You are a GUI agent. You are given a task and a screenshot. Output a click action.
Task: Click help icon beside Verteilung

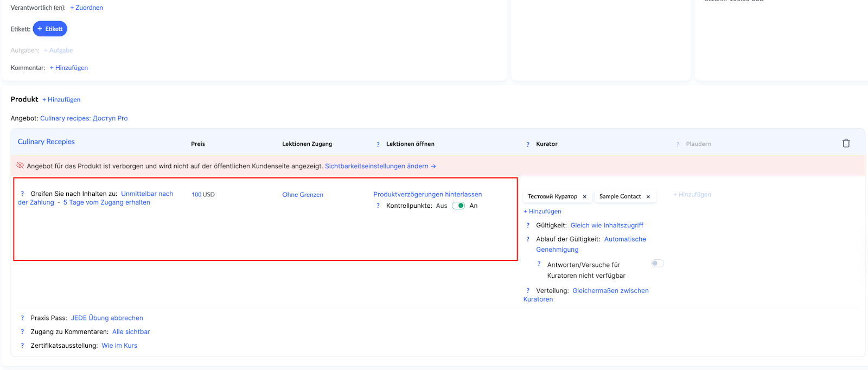tap(527, 291)
